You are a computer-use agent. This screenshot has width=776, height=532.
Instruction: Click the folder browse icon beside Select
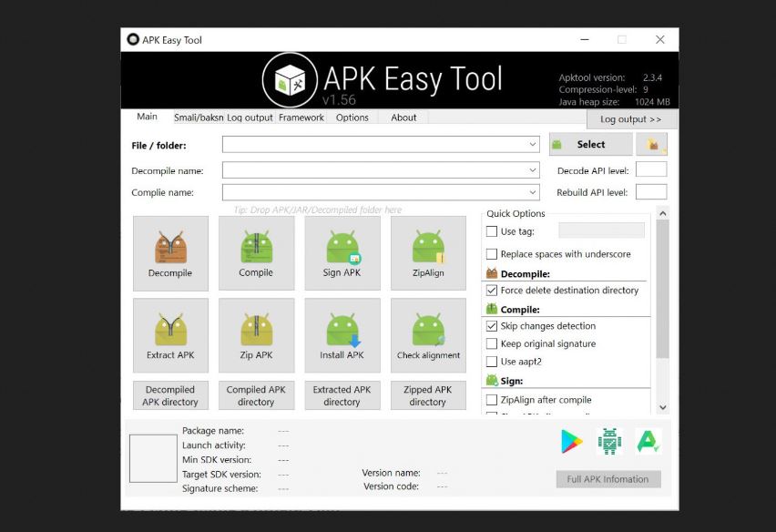click(652, 144)
